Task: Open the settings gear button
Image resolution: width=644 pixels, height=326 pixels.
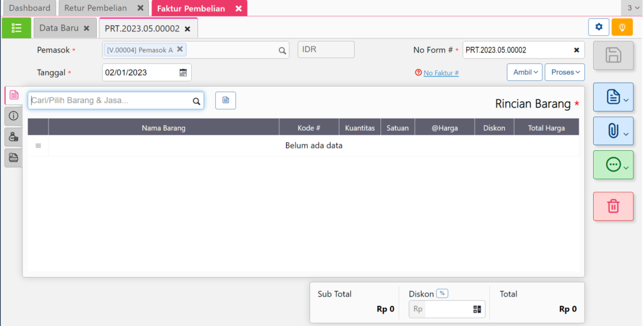Action: (599, 27)
